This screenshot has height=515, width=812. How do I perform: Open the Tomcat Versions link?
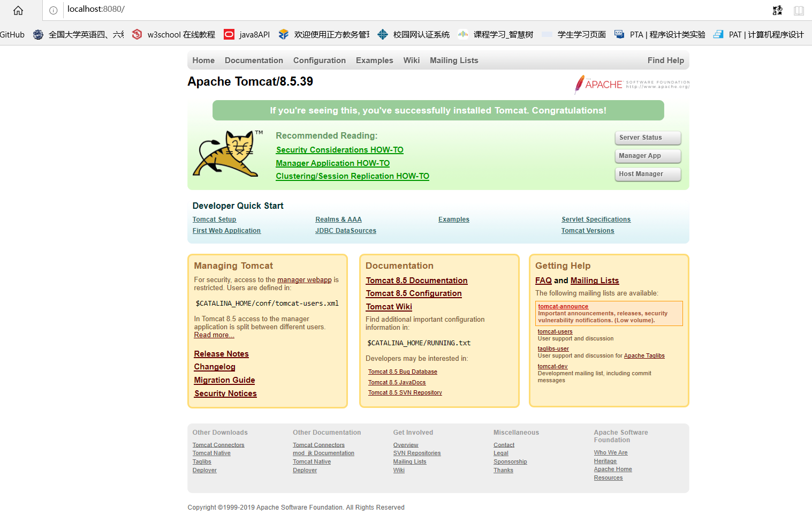tap(588, 231)
